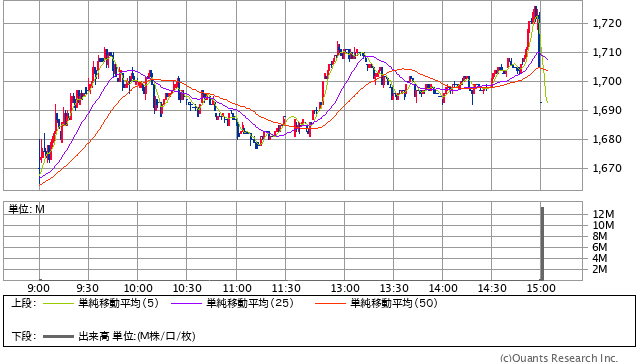Click the 14:30 time axis label

coord(492,288)
